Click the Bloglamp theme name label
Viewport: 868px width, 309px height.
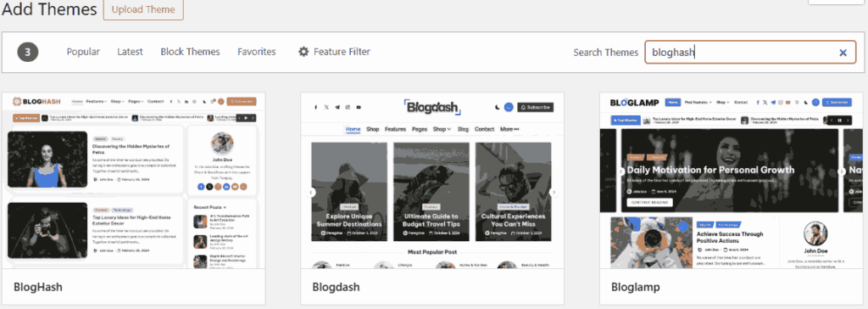[x=636, y=288]
